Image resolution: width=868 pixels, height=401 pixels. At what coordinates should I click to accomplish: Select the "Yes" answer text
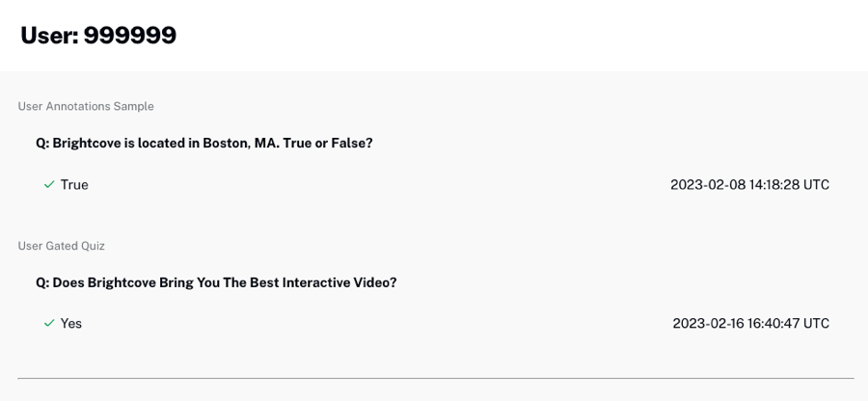pos(71,324)
